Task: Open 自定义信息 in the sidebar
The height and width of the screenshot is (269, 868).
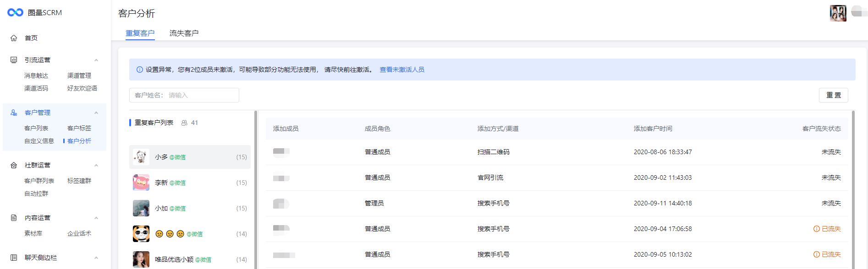Action: click(x=39, y=141)
